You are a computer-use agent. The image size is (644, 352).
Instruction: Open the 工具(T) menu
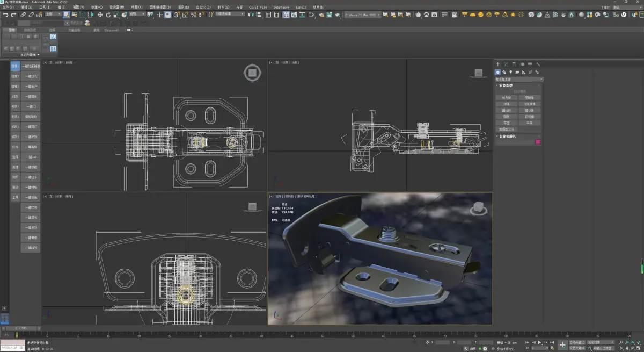[x=46, y=8]
